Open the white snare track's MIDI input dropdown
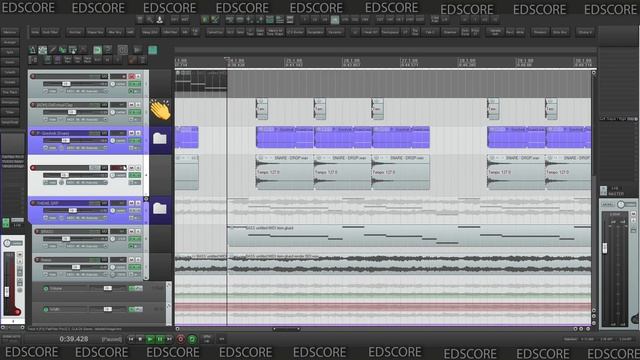This screenshot has width=640, height=360. pos(86,182)
